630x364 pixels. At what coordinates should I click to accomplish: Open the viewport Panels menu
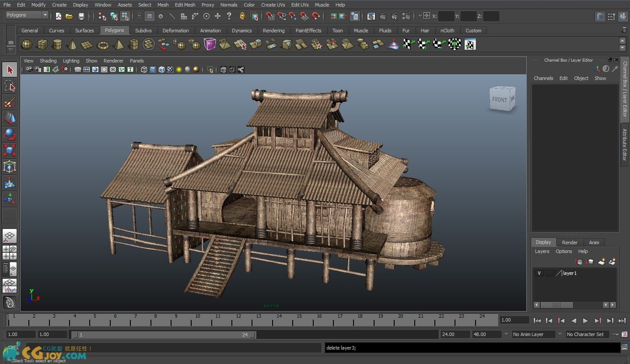tap(136, 61)
